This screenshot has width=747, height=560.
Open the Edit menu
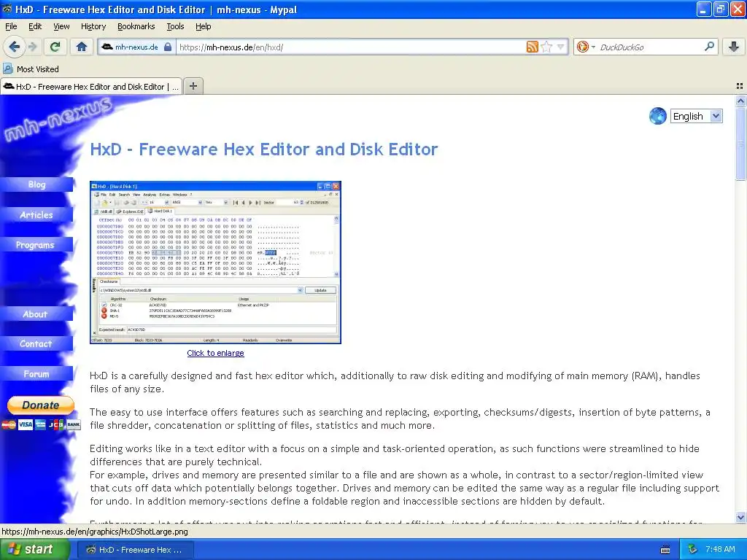click(35, 26)
